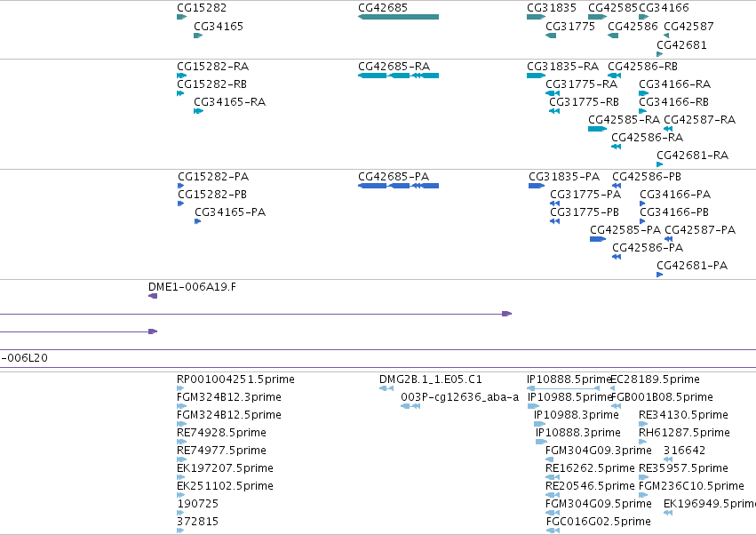Click the CG31835-PA protein glyph
Viewport: 756px width, 535px height.
(x=537, y=186)
